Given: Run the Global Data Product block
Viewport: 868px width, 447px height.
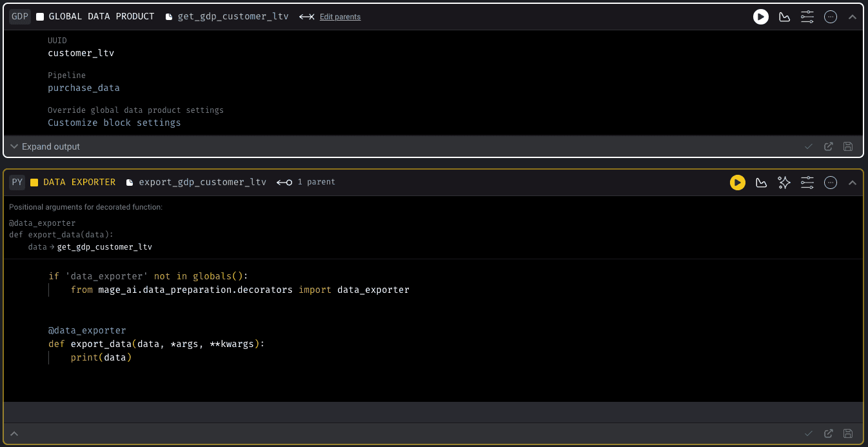Looking at the screenshot, I should pyautogui.click(x=761, y=17).
